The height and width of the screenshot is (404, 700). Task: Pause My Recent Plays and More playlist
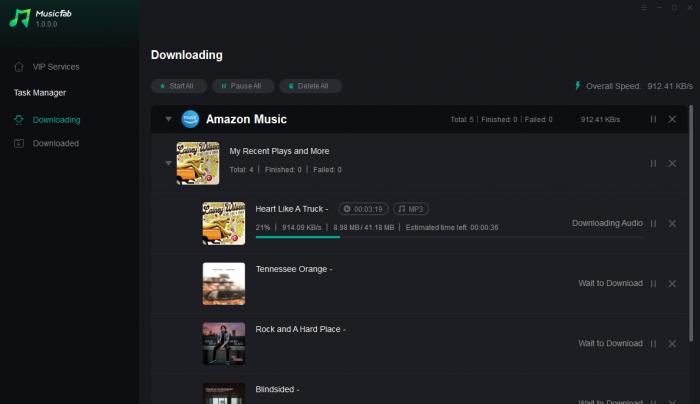[x=653, y=164]
